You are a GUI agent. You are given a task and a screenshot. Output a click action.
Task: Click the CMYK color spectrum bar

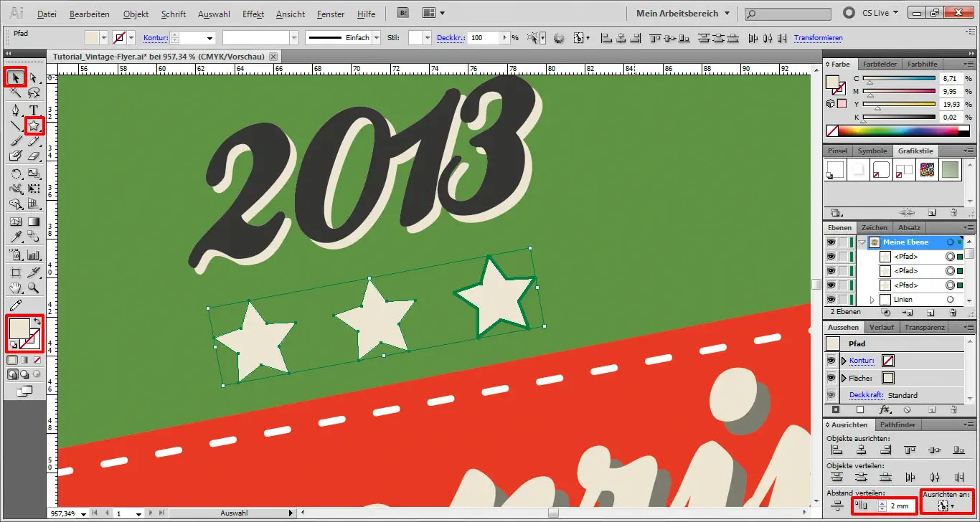(x=897, y=131)
